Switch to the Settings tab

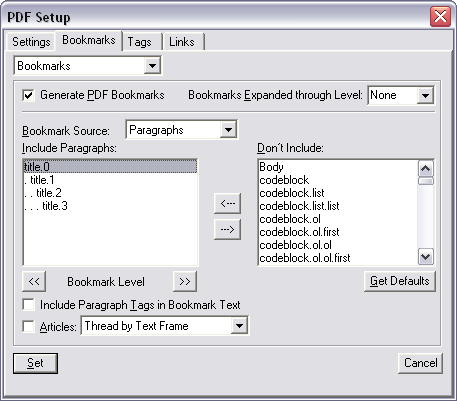[x=31, y=42]
